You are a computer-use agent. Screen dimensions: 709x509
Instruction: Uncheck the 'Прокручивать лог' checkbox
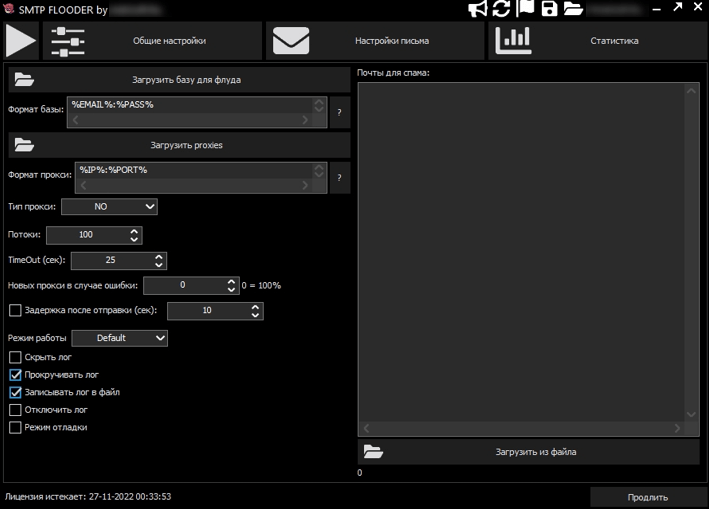tap(15, 375)
